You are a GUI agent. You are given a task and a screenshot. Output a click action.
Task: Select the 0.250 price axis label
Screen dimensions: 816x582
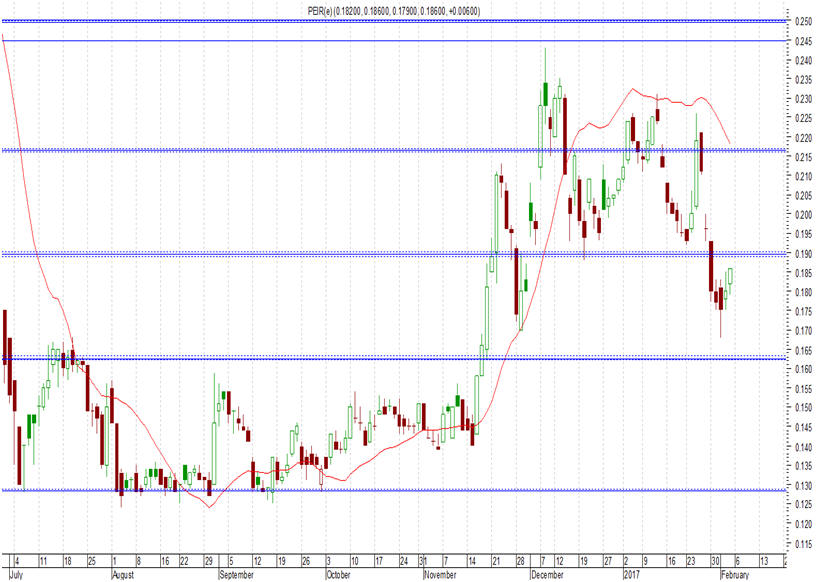(x=804, y=21)
